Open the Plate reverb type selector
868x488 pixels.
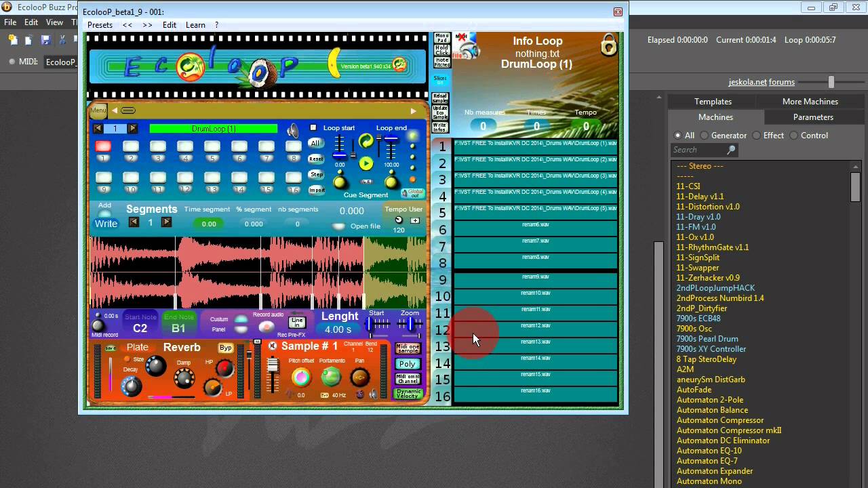point(138,347)
